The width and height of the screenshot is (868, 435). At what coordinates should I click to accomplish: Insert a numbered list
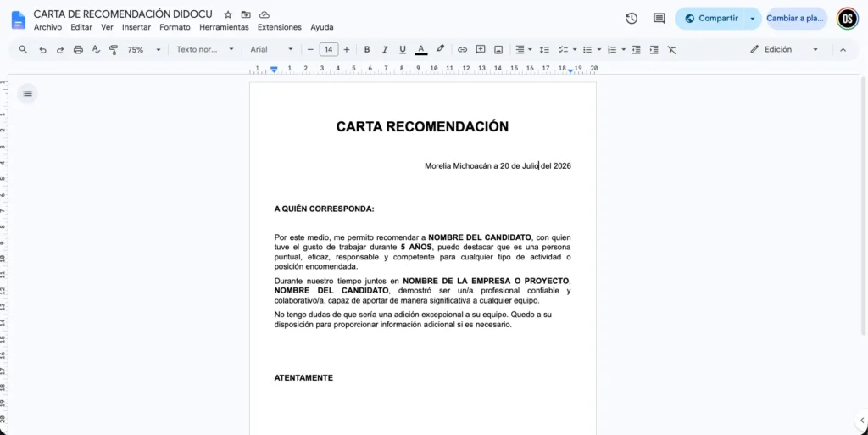coord(612,50)
